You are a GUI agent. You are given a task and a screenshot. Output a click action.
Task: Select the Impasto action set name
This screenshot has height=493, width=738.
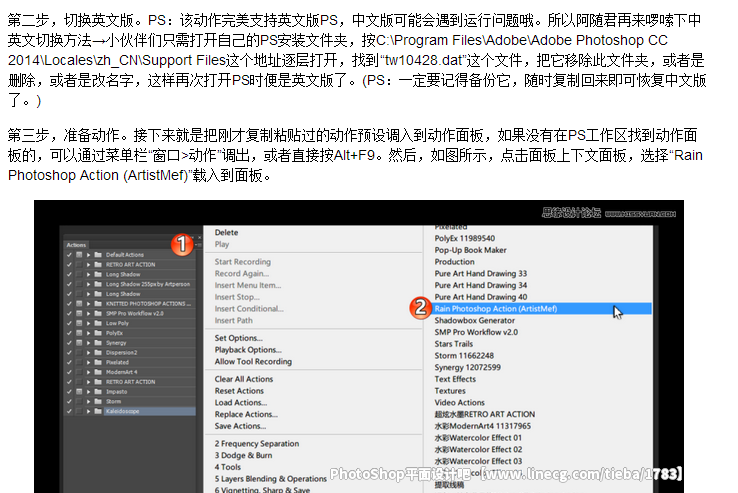(x=116, y=392)
